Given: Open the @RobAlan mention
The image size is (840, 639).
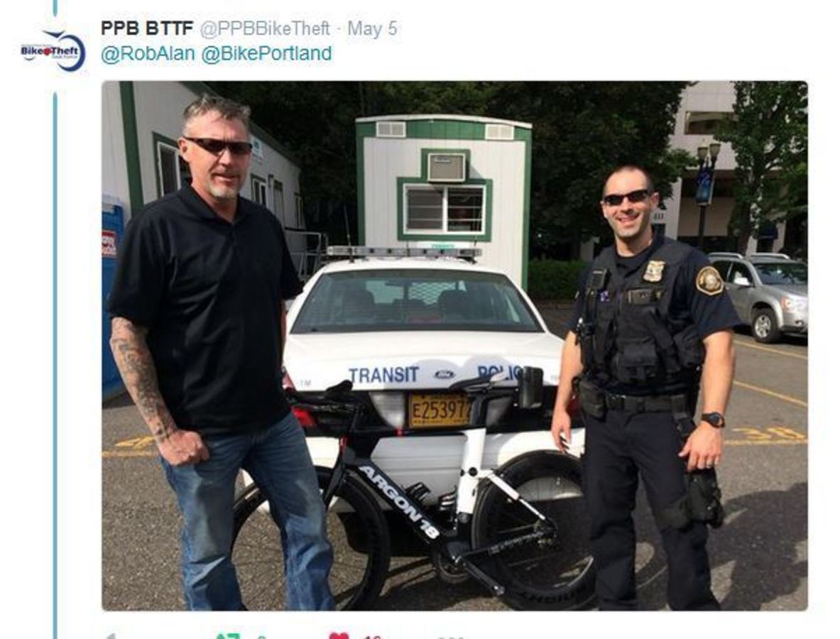Looking at the screenshot, I should pos(148,53).
